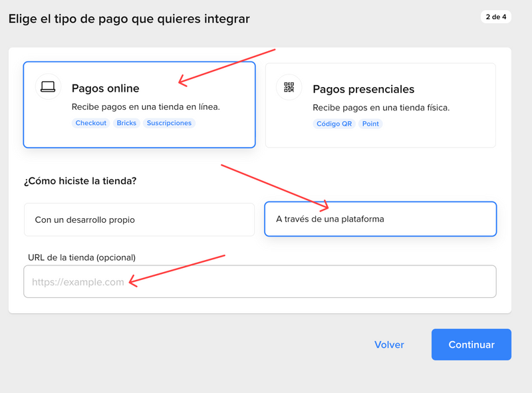This screenshot has height=393, width=532.
Task: Click the '¿Cómo hiciste la tienda?' heading
Action: coord(80,181)
